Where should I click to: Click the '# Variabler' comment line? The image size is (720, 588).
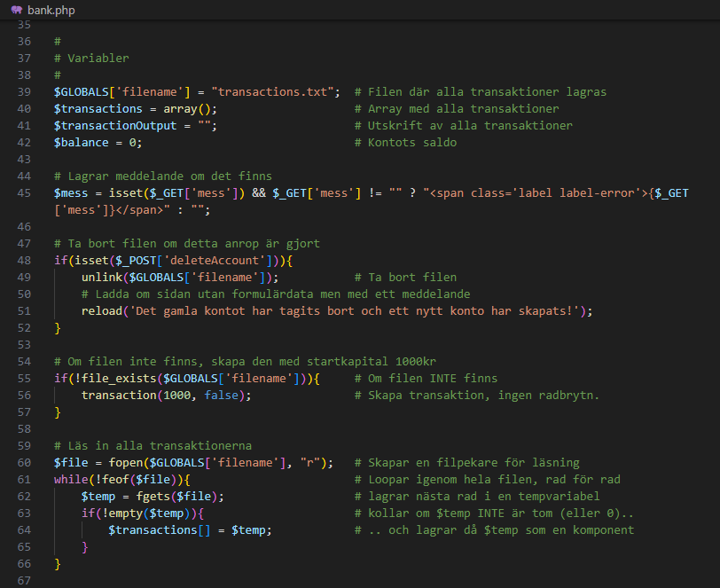tap(91, 59)
